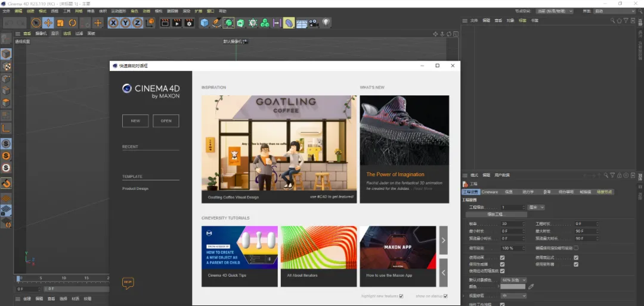
Task: Open 窗口 menu in menu bar
Action: tap(210, 11)
